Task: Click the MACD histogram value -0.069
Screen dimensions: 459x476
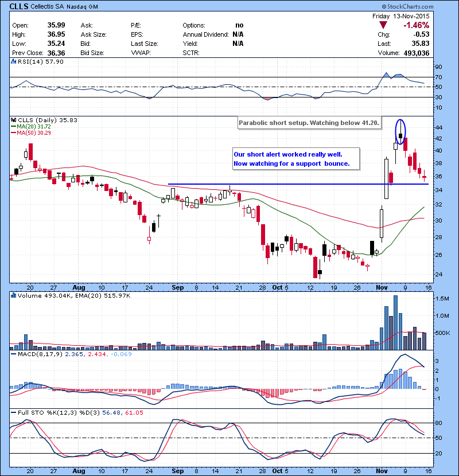Action: click(121, 354)
